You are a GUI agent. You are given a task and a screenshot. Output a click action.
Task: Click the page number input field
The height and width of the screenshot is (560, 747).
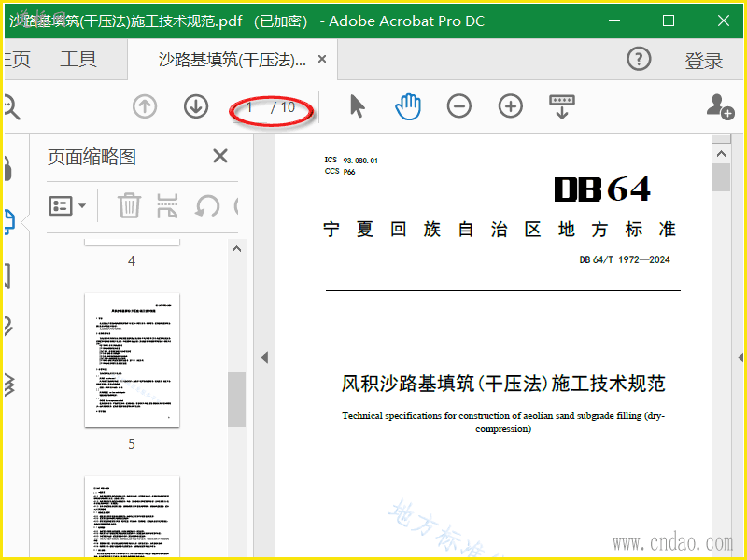point(249,107)
